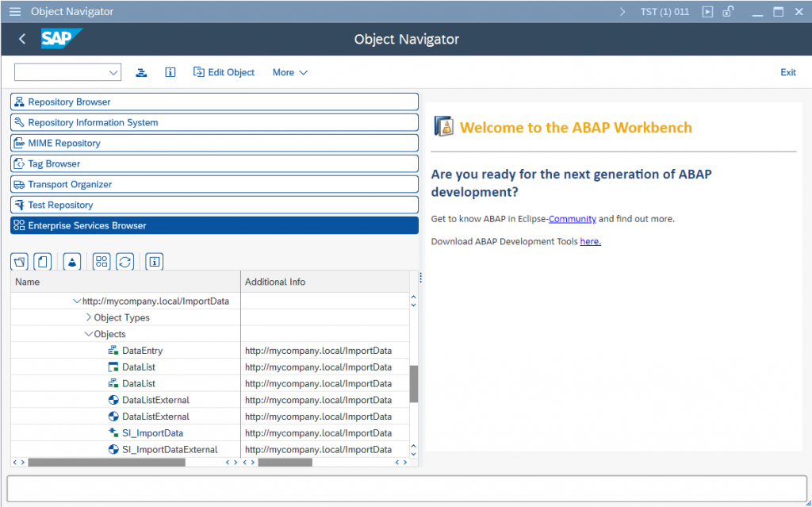Screen dimensions: 812x507
Task: Click the play-box icon in the title bar
Action: [x=707, y=11]
